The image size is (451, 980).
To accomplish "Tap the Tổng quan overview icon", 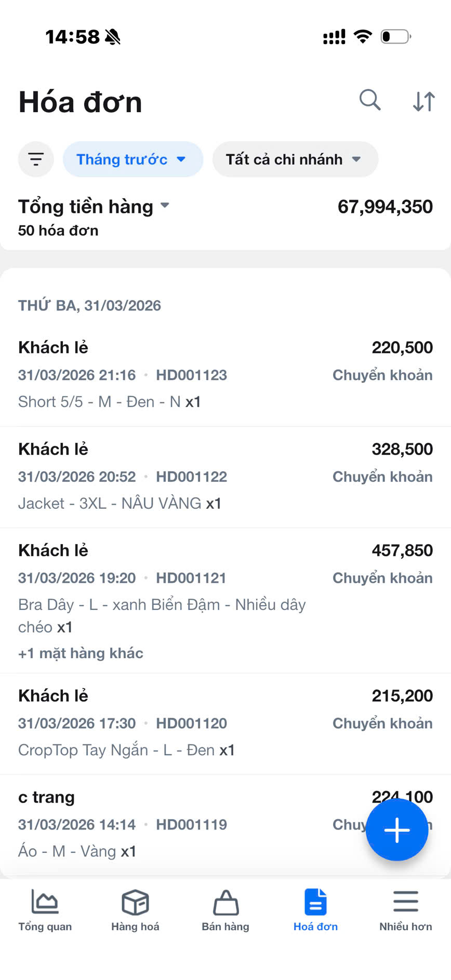I will (x=44, y=903).
